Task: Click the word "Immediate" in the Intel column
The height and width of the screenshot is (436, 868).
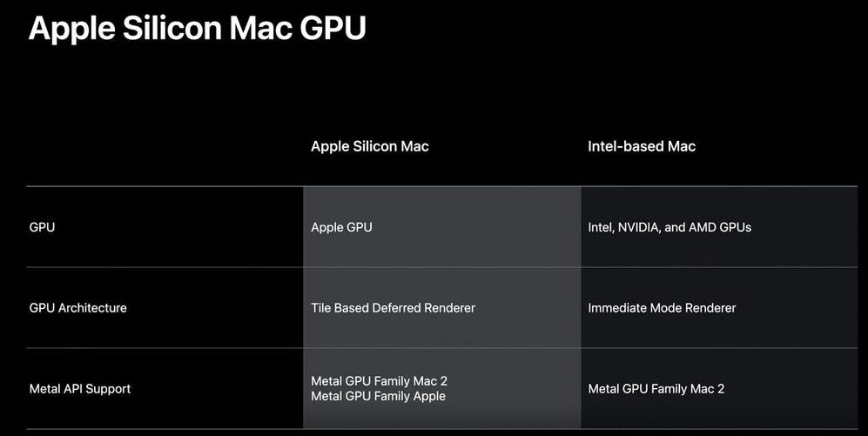Action: (x=617, y=308)
